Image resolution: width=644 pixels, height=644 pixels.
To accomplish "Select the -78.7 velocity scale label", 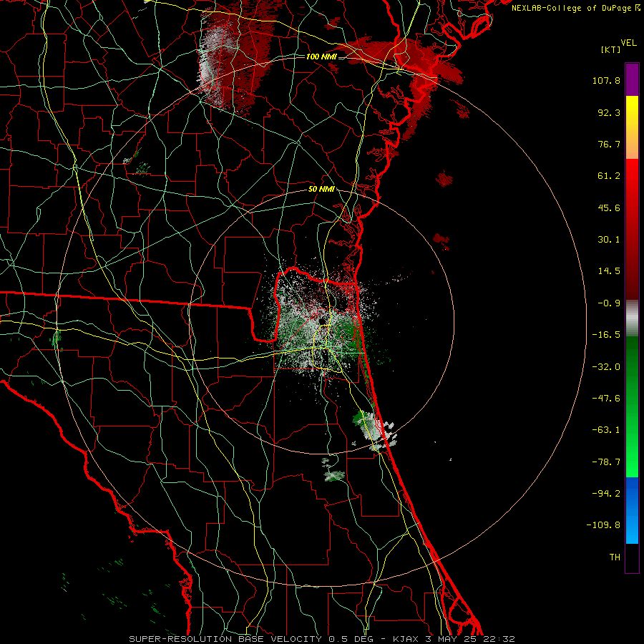I will click(606, 462).
